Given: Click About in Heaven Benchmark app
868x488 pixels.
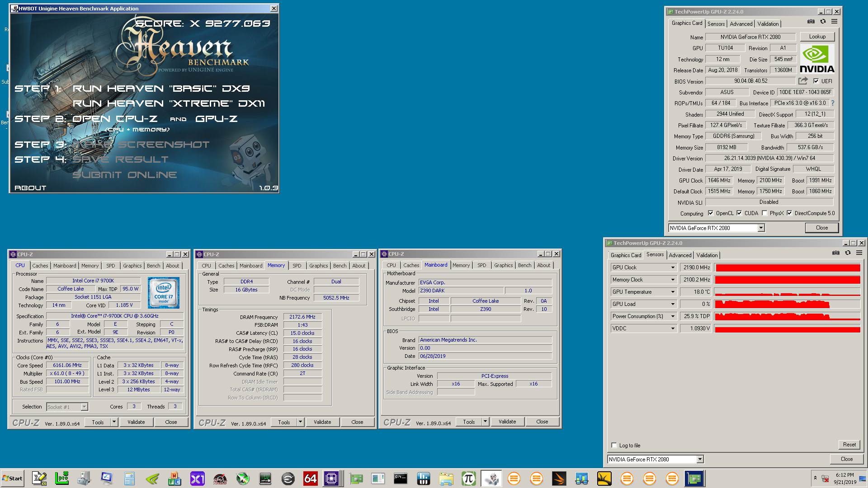Looking at the screenshot, I should (x=30, y=188).
